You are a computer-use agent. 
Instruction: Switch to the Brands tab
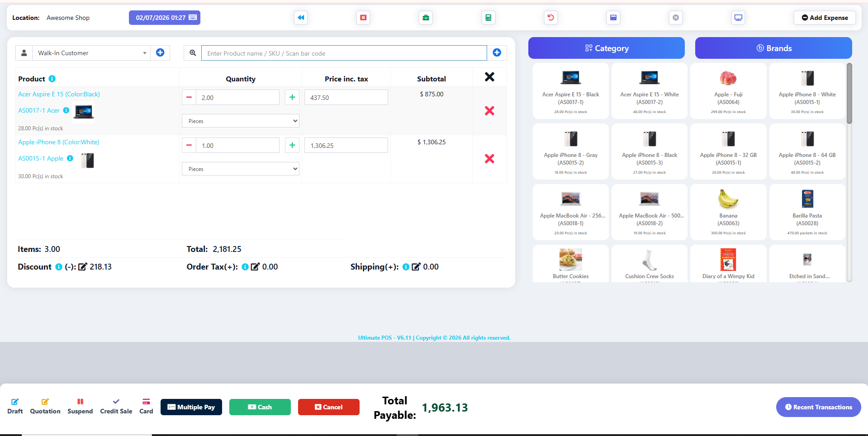[x=773, y=48]
